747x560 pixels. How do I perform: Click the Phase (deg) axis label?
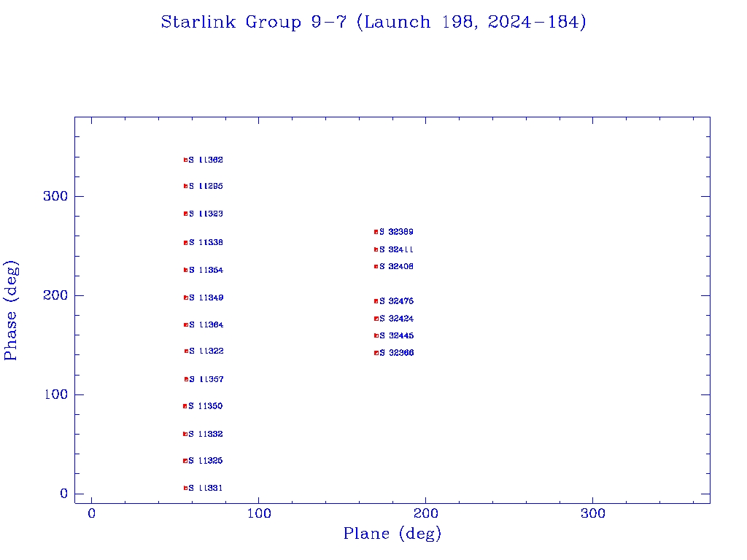pos(11,310)
